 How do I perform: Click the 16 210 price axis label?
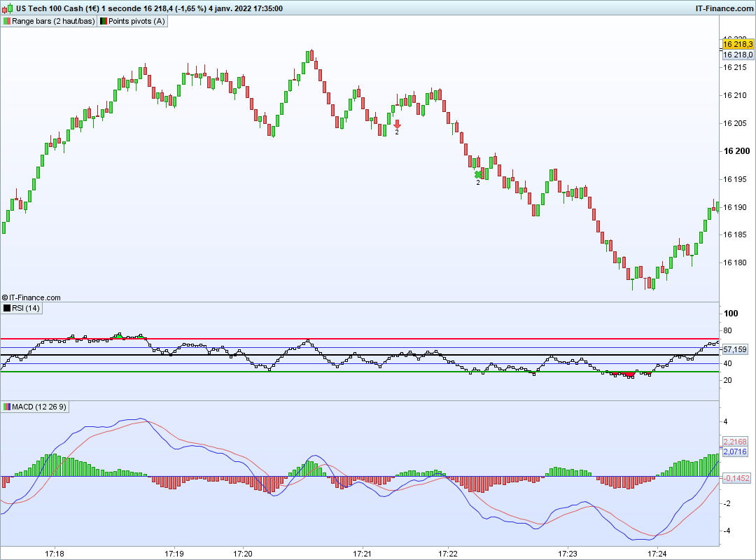pos(735,95)
